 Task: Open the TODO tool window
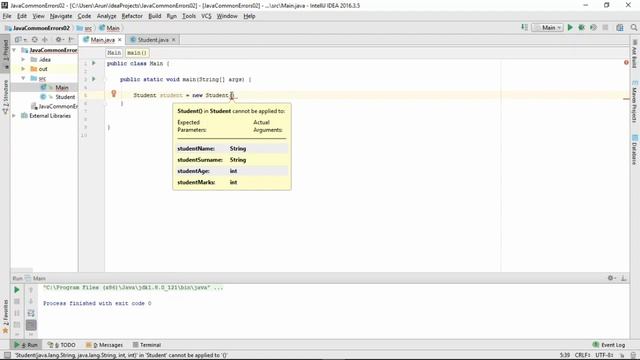pos(61,345)
